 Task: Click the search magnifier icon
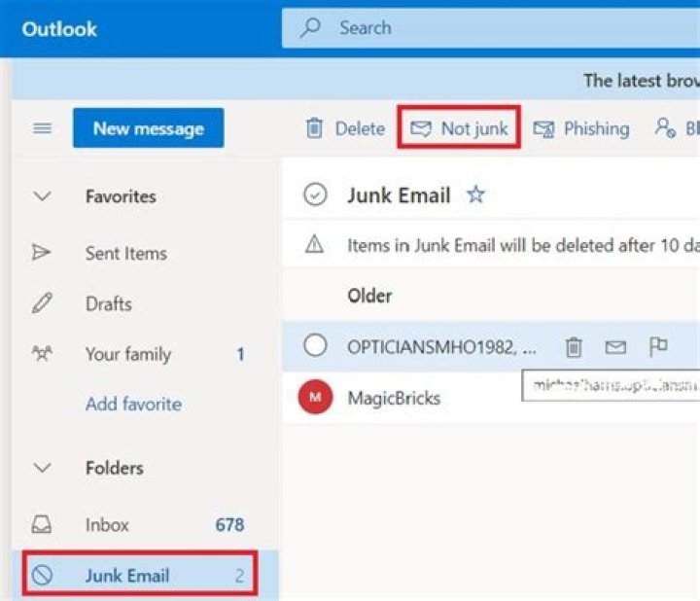coord(310,27)
